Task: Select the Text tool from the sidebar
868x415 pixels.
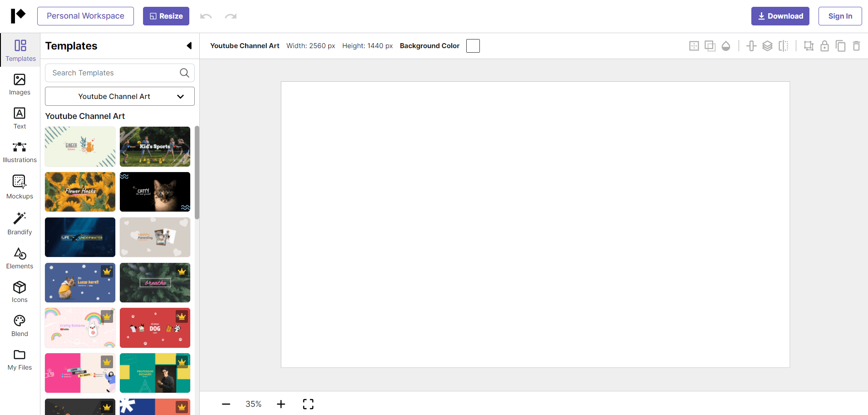Action: click(x=19, y=118)
